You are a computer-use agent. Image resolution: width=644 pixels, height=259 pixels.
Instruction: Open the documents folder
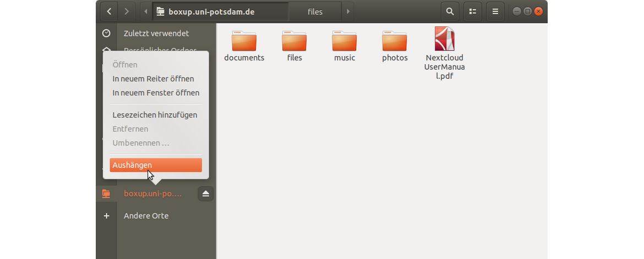(x=244, y=45)
